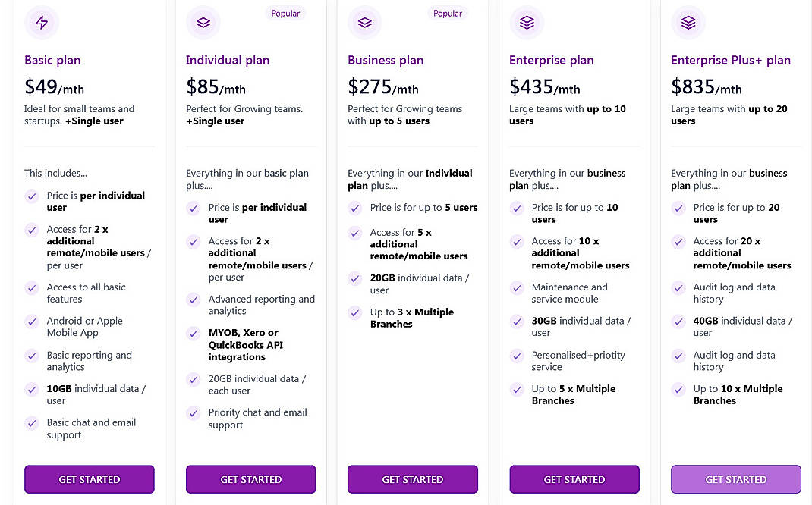The image size is (812, 505).
Task: Click the stacked layers icon on Individual plan
Action: point(203,23)
